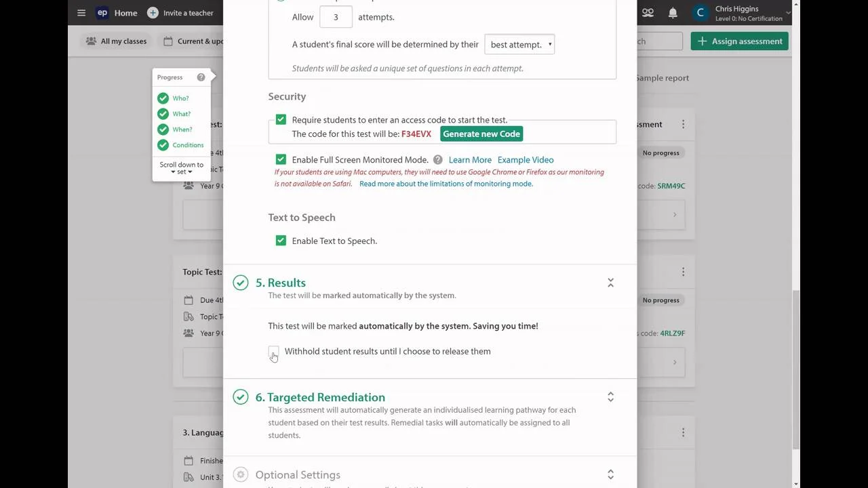Open options menu for first assessment card
Viewport: 868px width, 488px height.
(x=683, y=124)
